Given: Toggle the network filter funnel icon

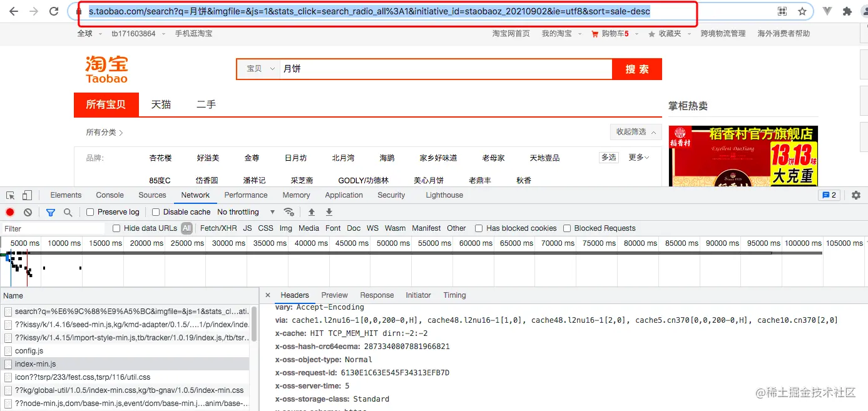Looking at the screenshot, I should tap(51, 212).
